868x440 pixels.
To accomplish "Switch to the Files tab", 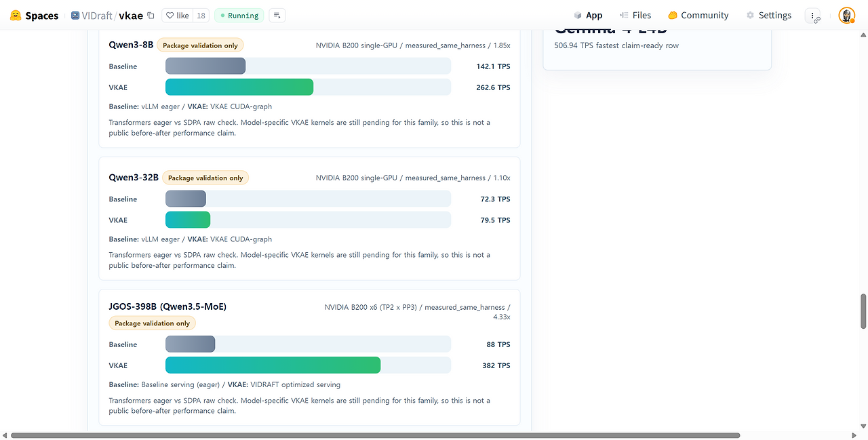I will tap(635, 16).
